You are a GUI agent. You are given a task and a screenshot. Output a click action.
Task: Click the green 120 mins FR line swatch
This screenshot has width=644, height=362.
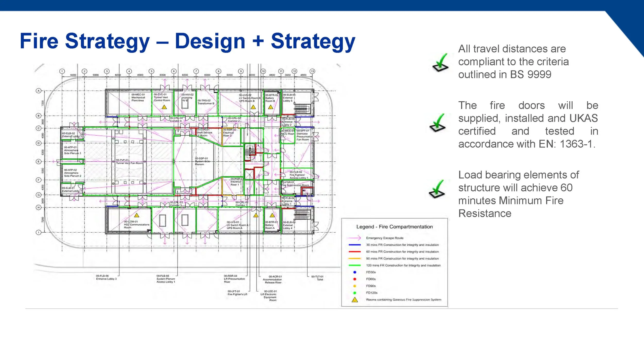tap(354, 265)
